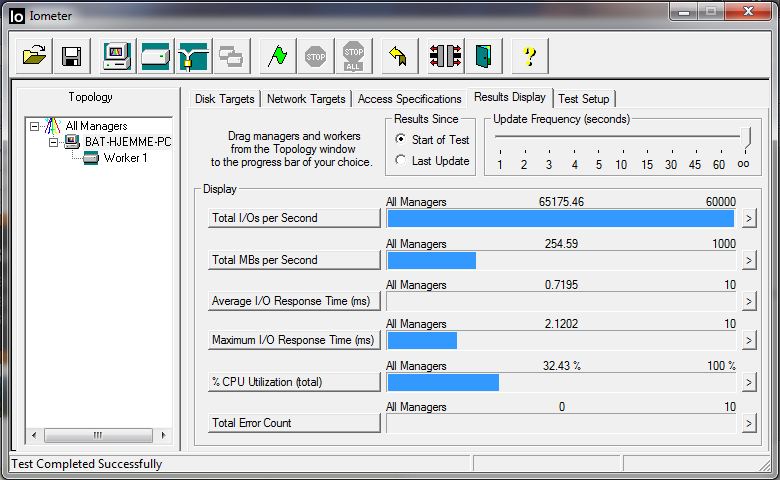The image size is (780, 480).
Task: Switch to the Disk Targets tab
Action: pos(224,98)
